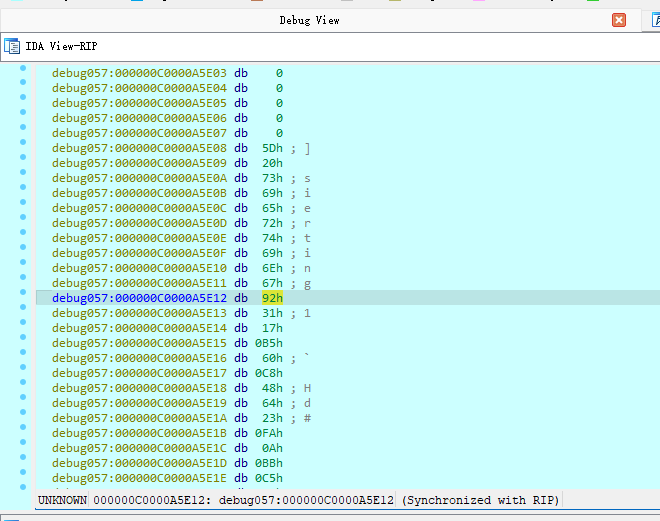
Task: Toggle breakpoint dot beside address A5E10
Action: point(23,262)
